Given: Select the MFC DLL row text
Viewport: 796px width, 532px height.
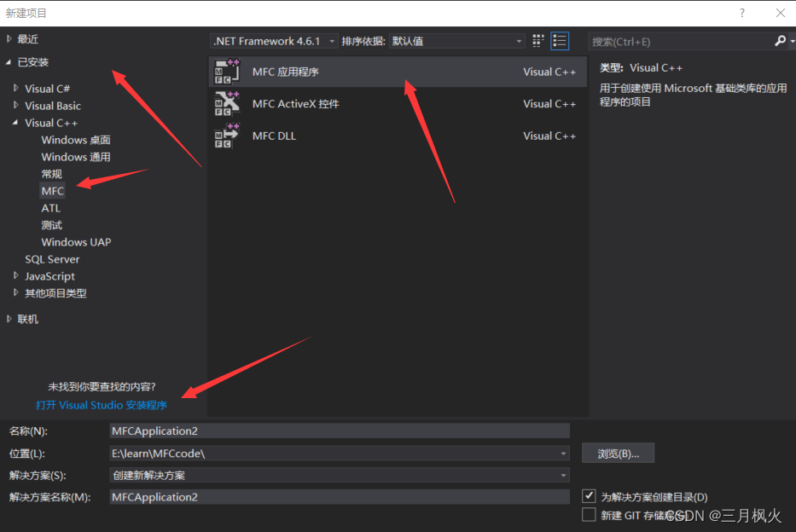Looking at the screenshot, I should (x=274, y=136).
